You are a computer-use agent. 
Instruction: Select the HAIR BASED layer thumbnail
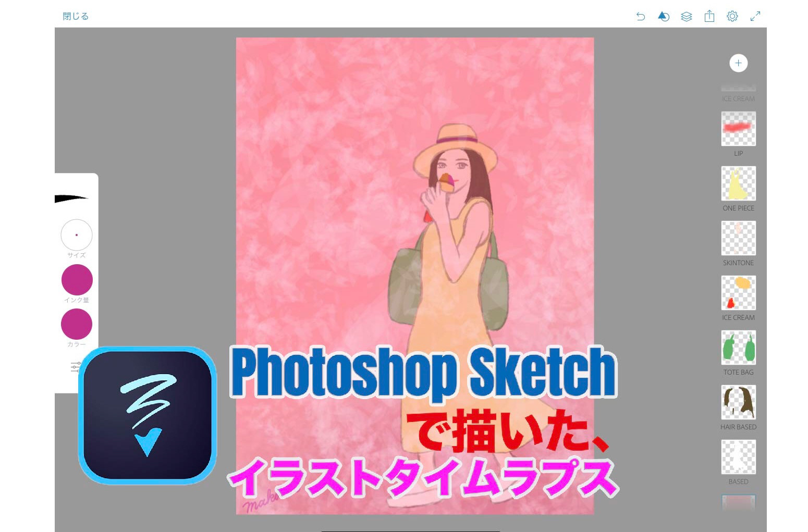point(738,402)
